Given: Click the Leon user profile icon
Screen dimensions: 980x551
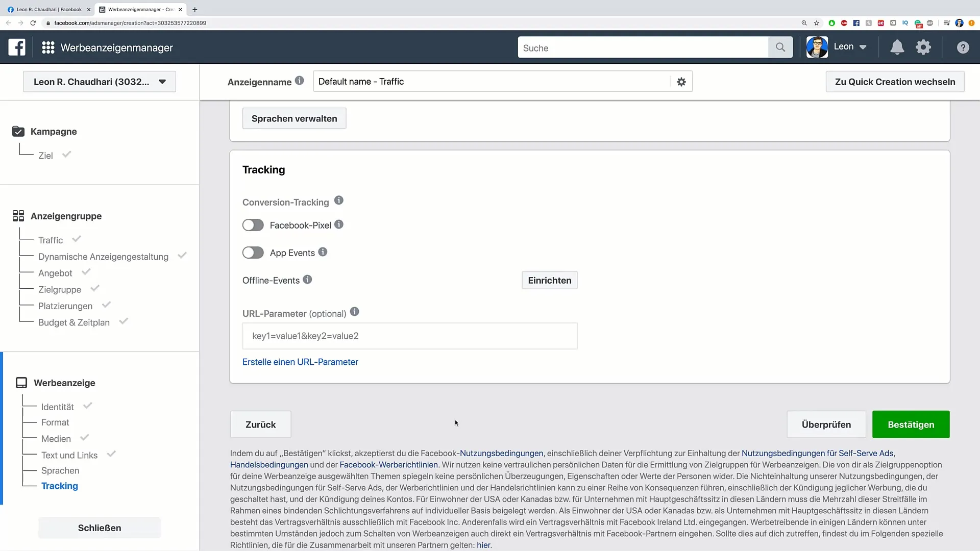Looking at the screenshot, I should coord(817,46).
